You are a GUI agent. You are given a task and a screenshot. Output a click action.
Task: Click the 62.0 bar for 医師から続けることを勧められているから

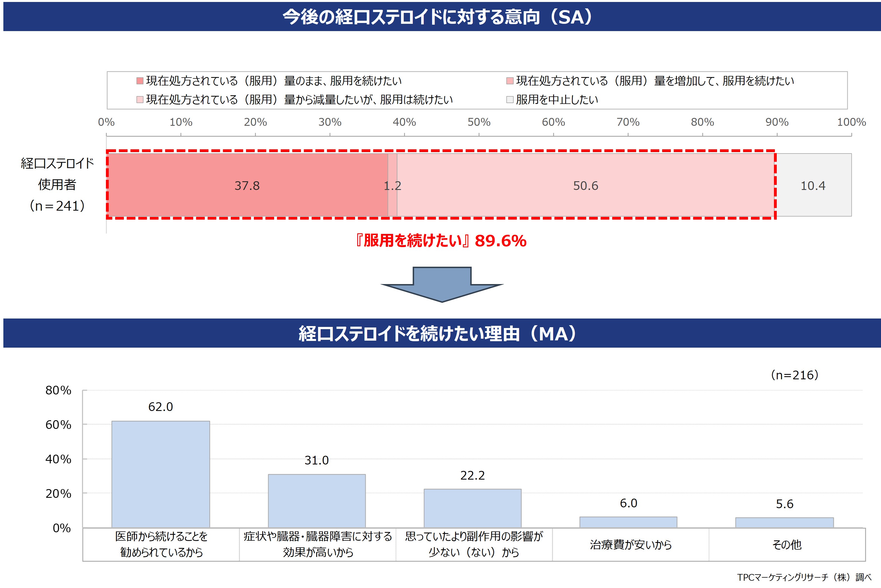[x=161, y=474]
